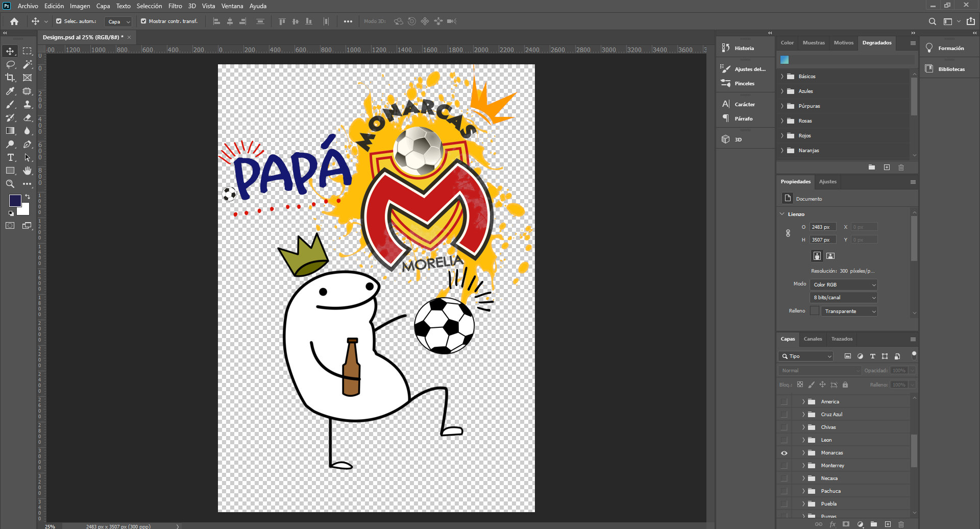The image size is (980, 529).
Task: Open the Pinceles panel
Action: (x=744, y=83)
